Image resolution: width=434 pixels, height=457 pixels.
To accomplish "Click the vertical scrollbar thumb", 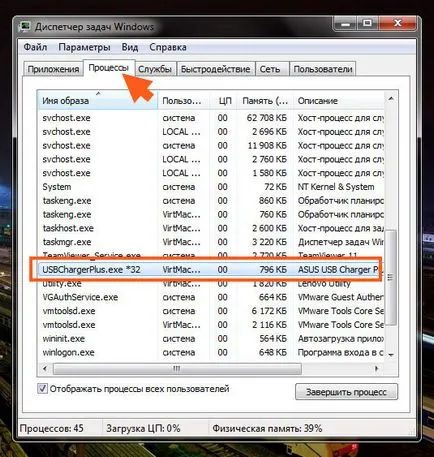I will [391, 277].
